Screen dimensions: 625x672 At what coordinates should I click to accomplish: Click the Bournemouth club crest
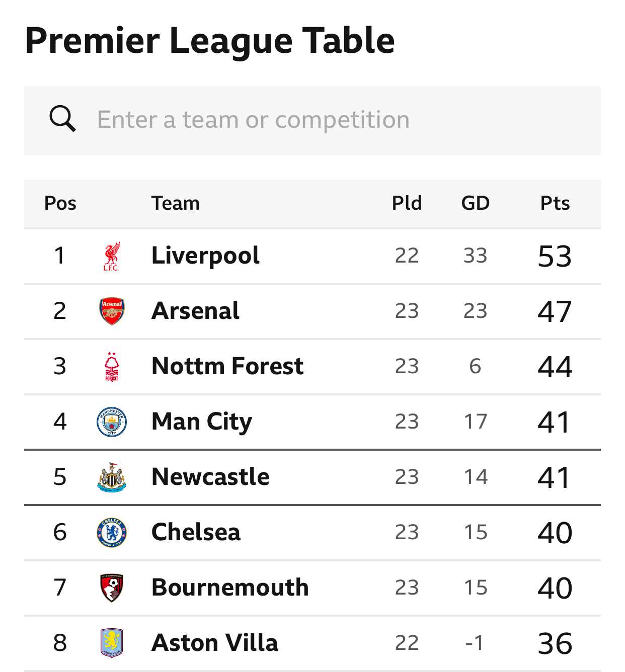[x=112, y=587]
